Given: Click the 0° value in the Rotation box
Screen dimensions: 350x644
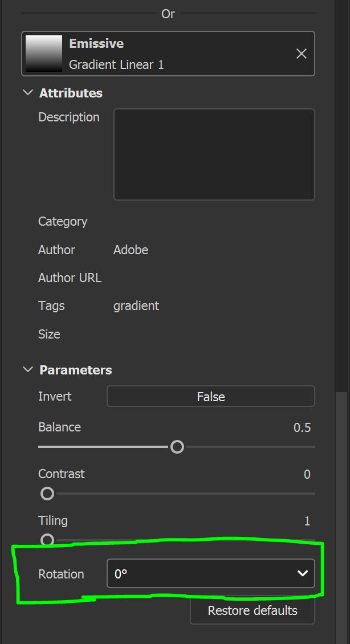Looking at the screenshot, I should [x=121, y=573].
